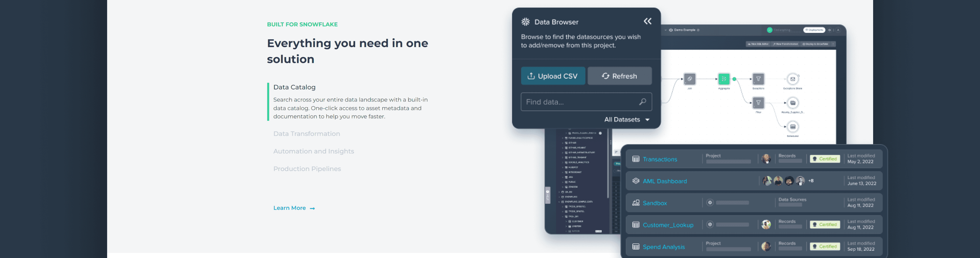
Task: Select the green Aggregate node
Action: click(724, 79)
